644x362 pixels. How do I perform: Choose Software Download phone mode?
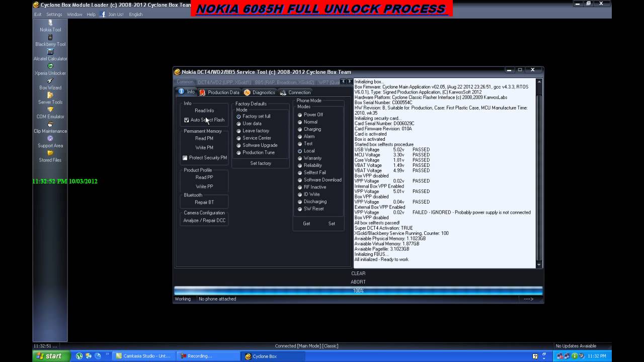[x=300, y=180]
